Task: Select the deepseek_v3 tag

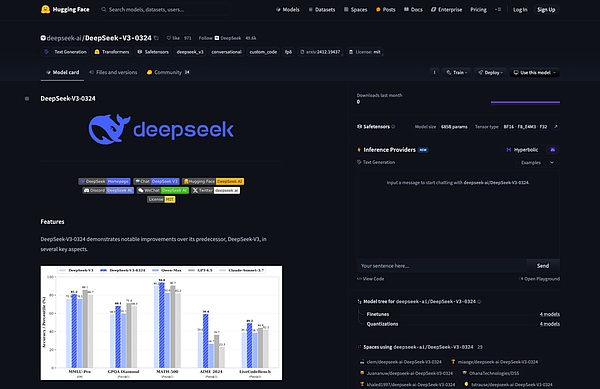Action: (x=190, y=52)
